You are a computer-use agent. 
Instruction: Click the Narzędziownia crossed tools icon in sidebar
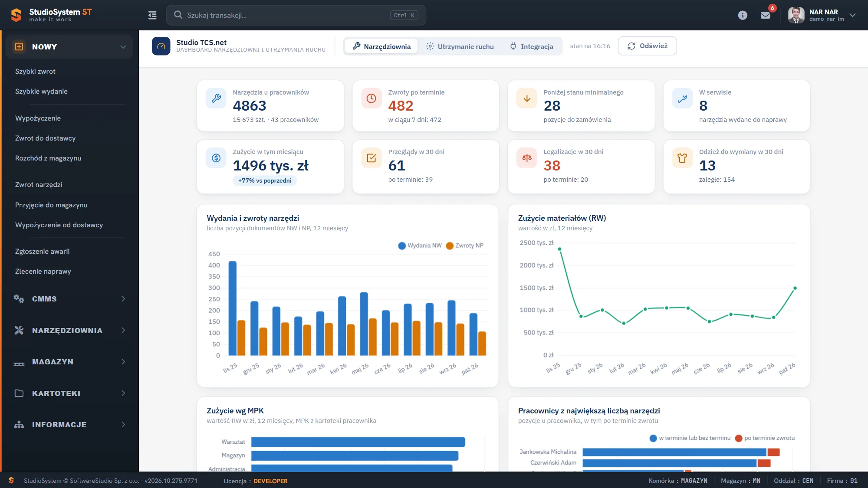(19, 330)
